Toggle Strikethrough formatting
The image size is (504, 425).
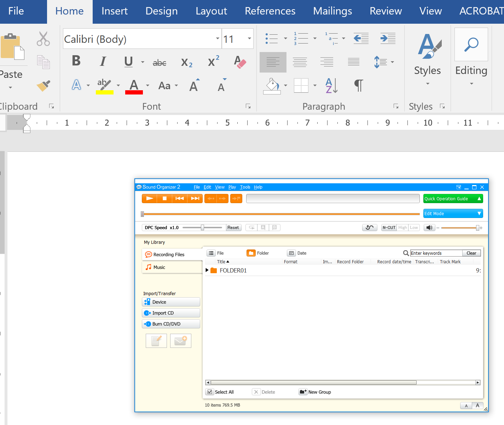[x=160, y=63]
